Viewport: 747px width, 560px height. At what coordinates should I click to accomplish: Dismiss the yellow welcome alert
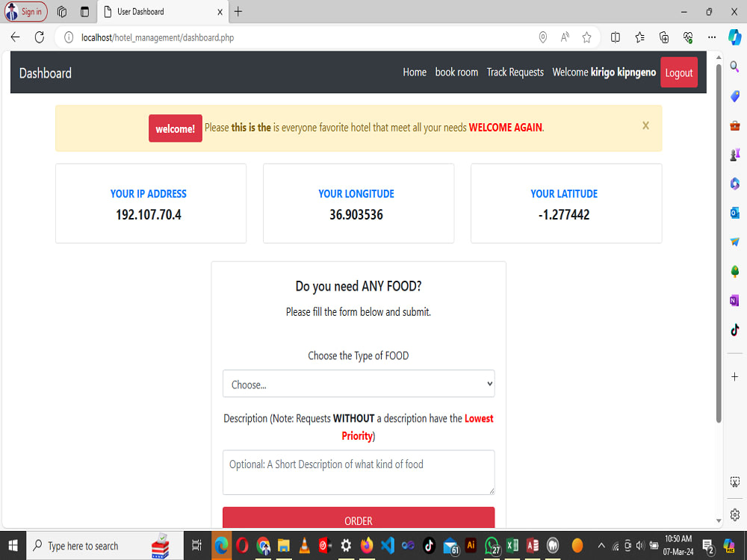645,125
